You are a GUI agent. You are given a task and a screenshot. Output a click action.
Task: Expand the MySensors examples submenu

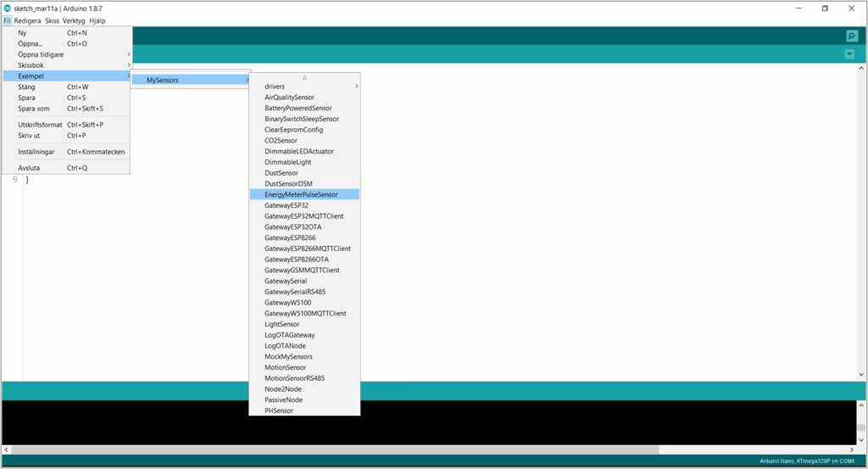(191, 80)
